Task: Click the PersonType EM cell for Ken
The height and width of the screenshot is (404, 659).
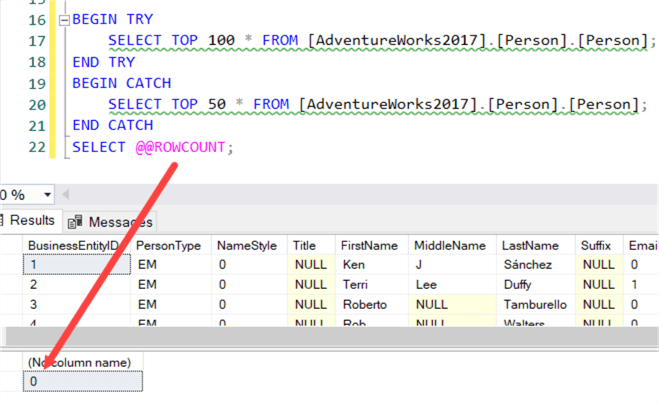Action: point(171,265)
